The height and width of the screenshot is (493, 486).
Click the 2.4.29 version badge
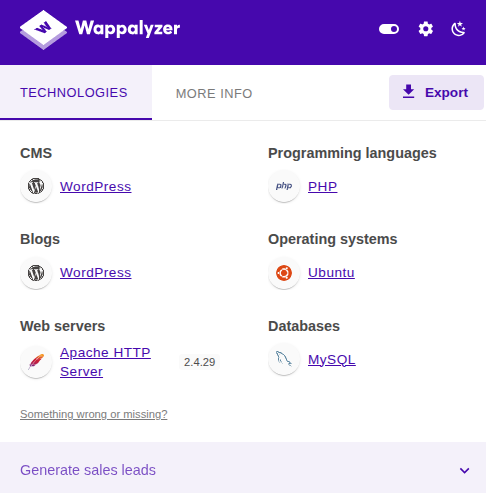point(200,362)
